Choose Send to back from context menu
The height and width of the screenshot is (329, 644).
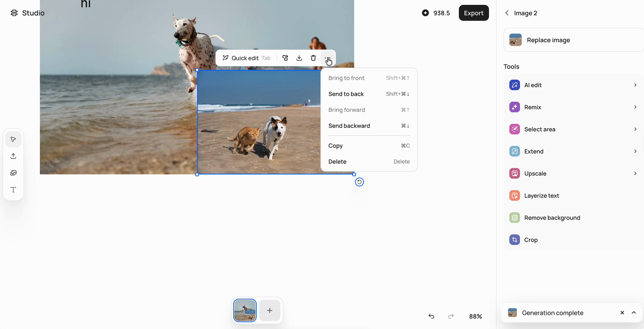(369, 94)
